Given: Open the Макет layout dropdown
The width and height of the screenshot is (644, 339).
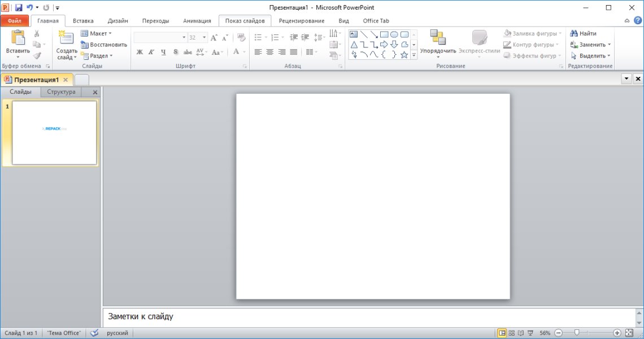Looking at the screenshot, I should tap(96, 33).
